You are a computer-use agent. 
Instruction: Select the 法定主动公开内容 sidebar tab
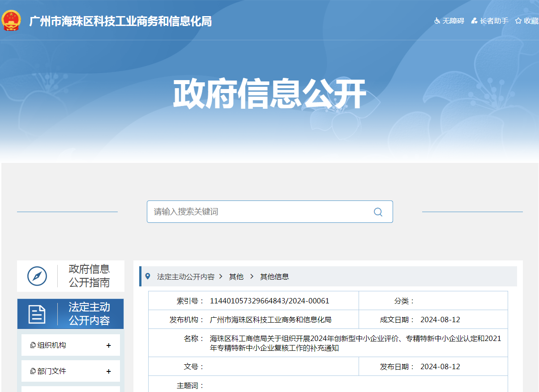pyautogui.click(x=89, y=314)
